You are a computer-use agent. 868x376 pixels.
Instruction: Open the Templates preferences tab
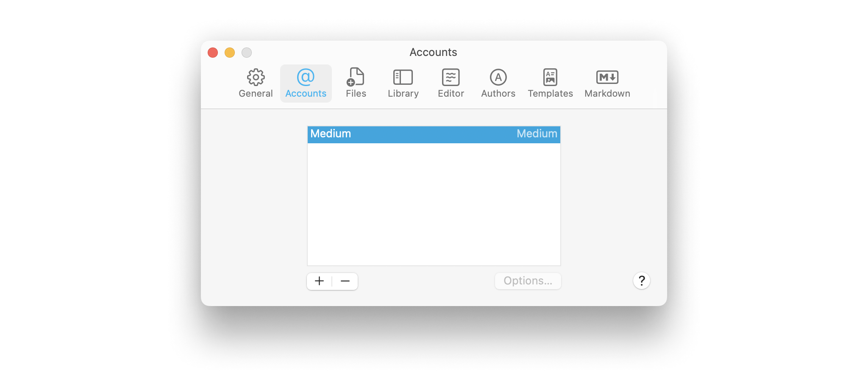550,84
